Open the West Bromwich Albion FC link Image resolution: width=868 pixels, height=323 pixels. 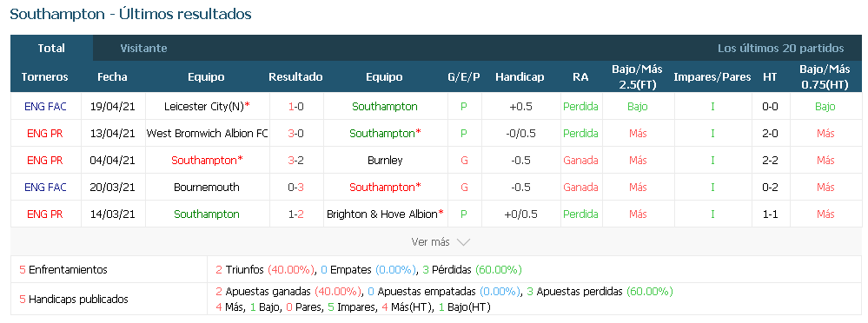[x=207, y=134]
